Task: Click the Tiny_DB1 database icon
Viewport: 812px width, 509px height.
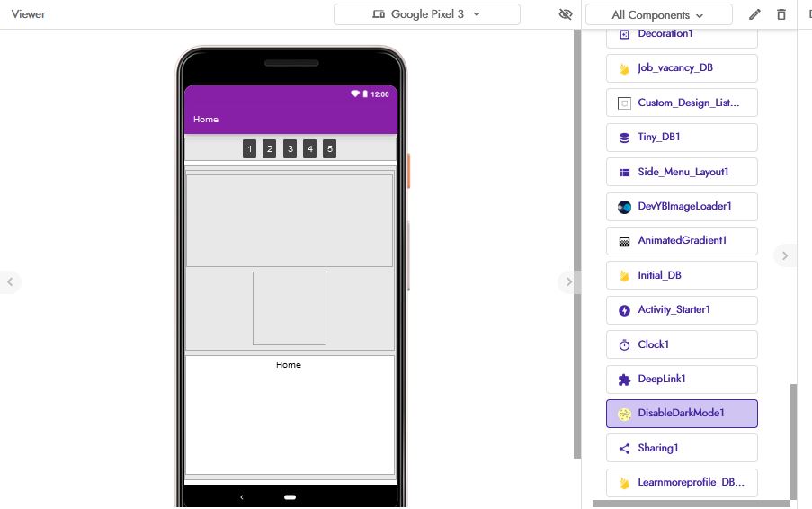Action: point(625,138)
